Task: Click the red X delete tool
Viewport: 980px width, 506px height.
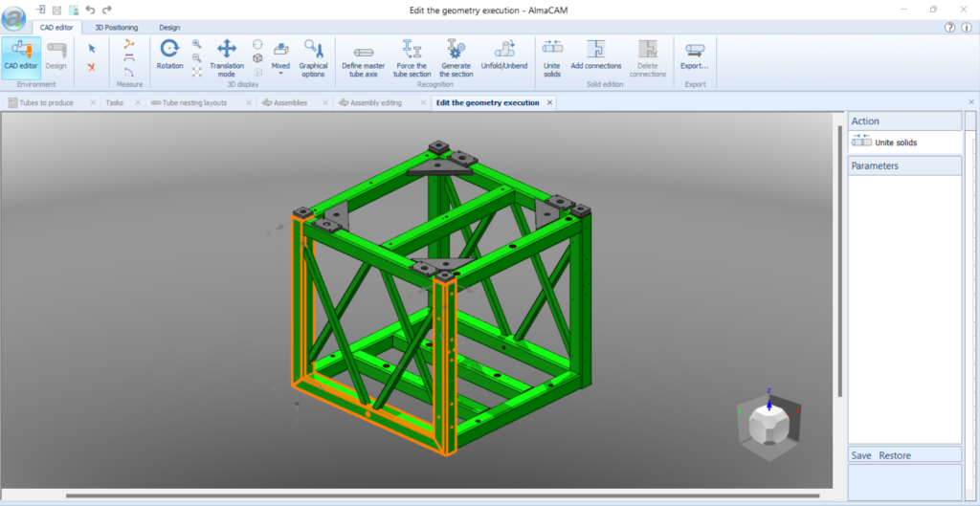Action: tap(92, 67)
